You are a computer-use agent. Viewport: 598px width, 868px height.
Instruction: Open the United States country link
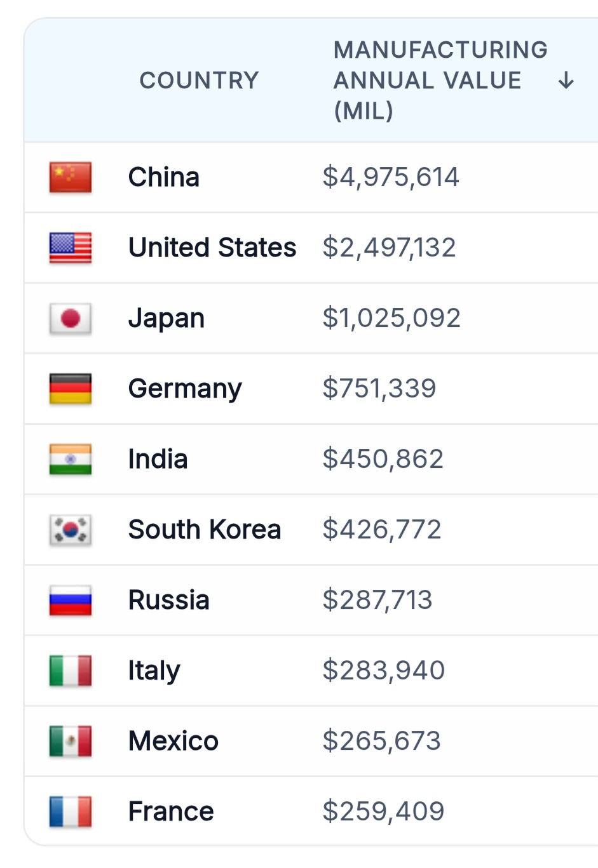coord(212,248)
